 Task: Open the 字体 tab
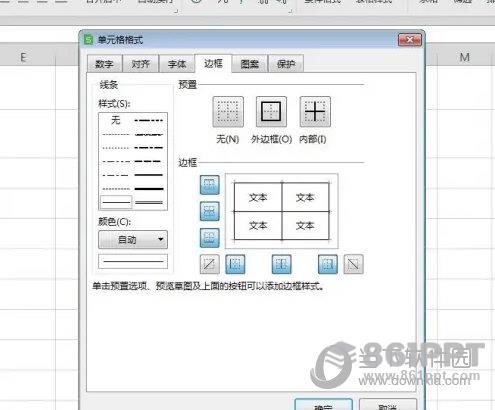(177, 64)
